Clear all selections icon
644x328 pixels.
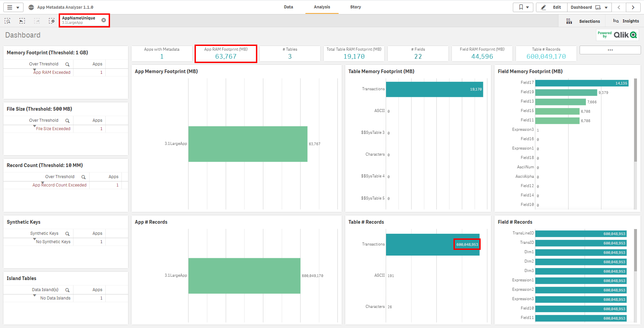tap(52, 21)
